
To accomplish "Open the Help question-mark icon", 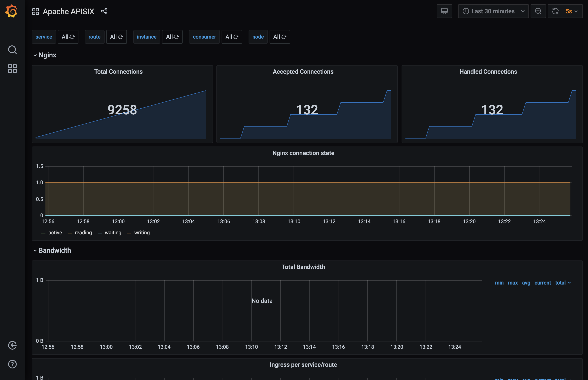I will point(12,364).
